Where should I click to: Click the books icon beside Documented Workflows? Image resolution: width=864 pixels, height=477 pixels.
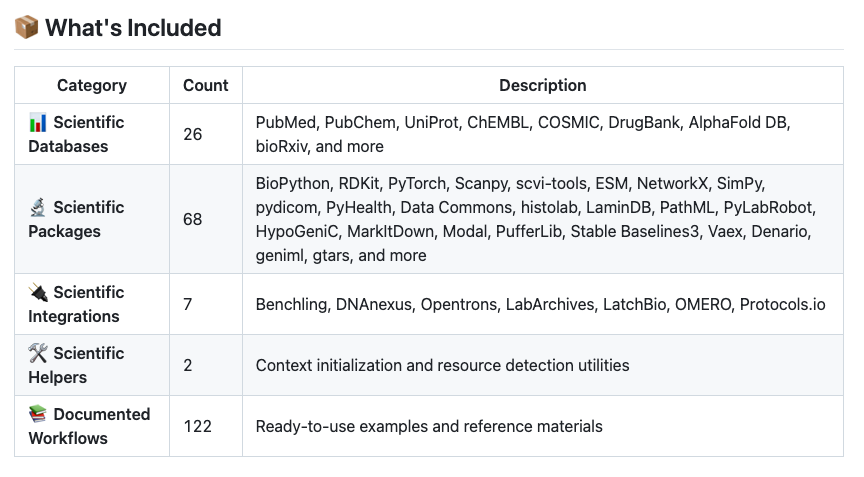point(38,415)
